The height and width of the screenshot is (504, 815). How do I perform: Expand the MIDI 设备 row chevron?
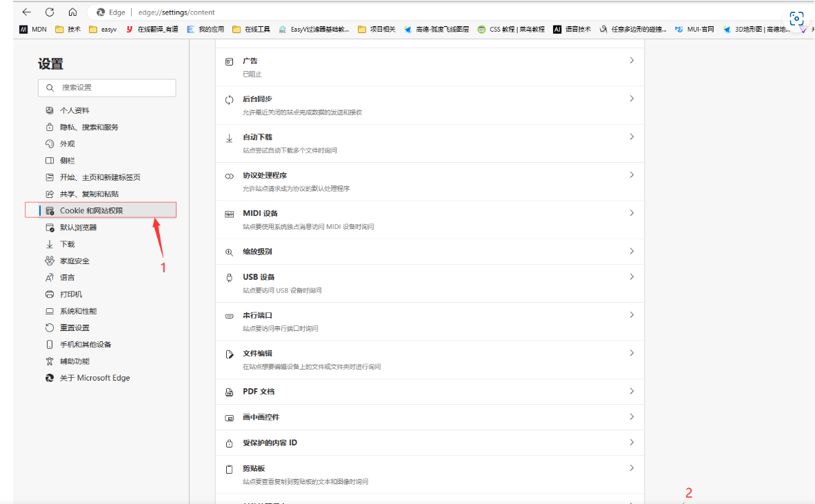click(632, 213)
